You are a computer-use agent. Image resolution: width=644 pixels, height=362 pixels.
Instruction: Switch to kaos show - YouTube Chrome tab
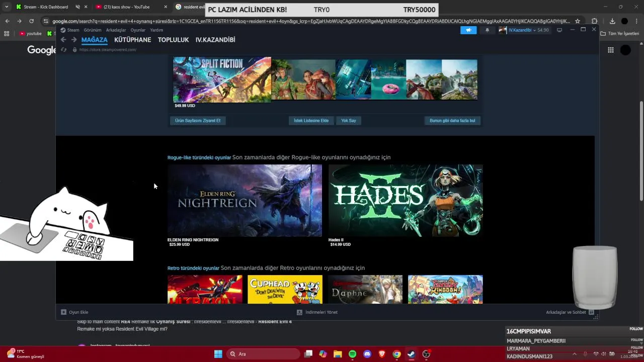[x=127, y=7]
